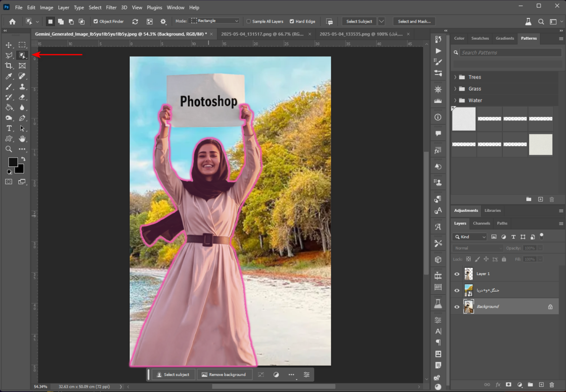566x392 pixels.
Task: Select the Eraser tool
Action: tap(22, 97)
